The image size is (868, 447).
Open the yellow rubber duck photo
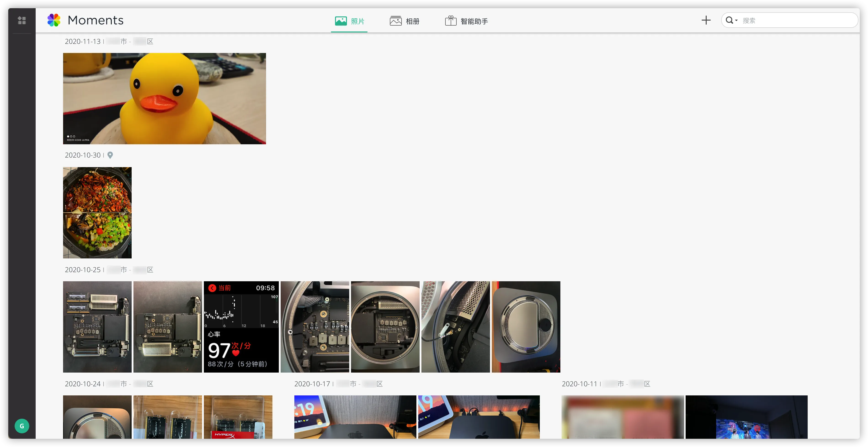click(x=164, y=99)
